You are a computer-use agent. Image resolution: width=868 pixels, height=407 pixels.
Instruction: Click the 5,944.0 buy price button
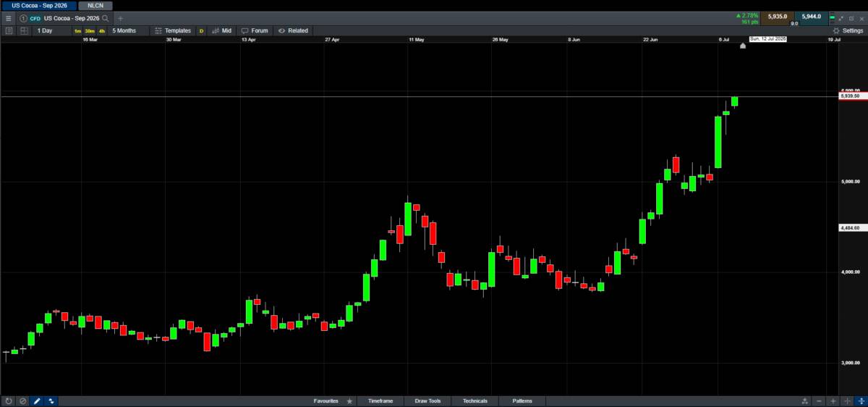[811, 16]
